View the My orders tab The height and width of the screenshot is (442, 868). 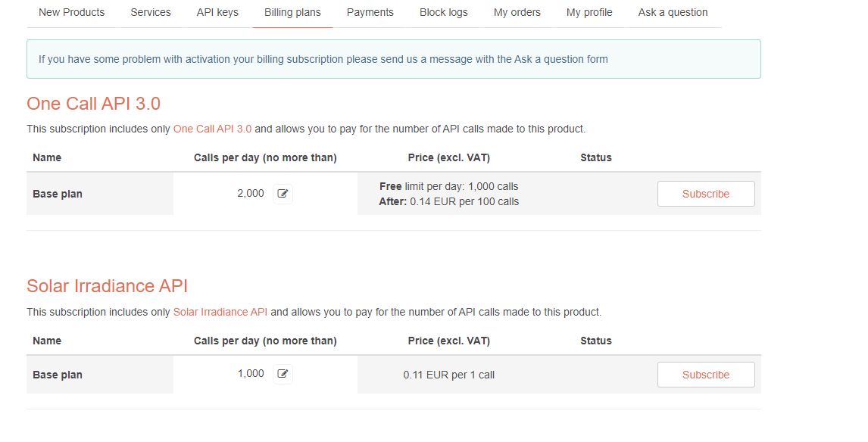[517, 12]
